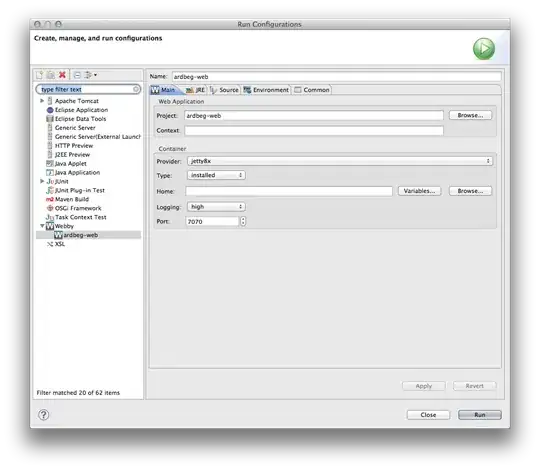Open the Provider jetty8x dropdown
Screen dimensions: 540x470
tap(340, 161)
